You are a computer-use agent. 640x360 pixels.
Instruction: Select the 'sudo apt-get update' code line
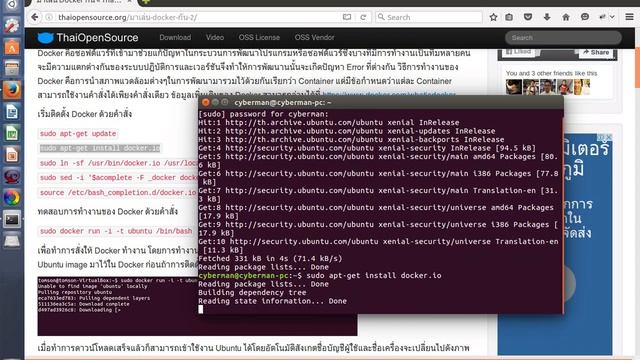(78, 133)
